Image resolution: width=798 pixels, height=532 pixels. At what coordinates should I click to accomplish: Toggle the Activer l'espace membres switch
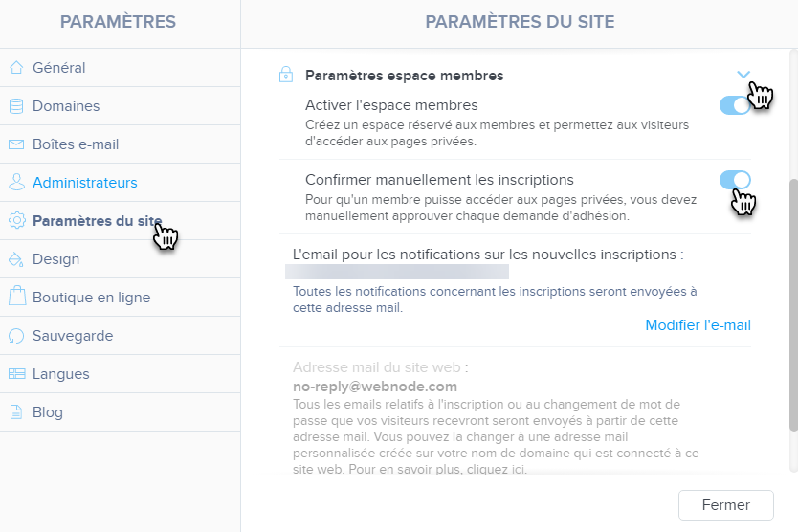point(734,105)
